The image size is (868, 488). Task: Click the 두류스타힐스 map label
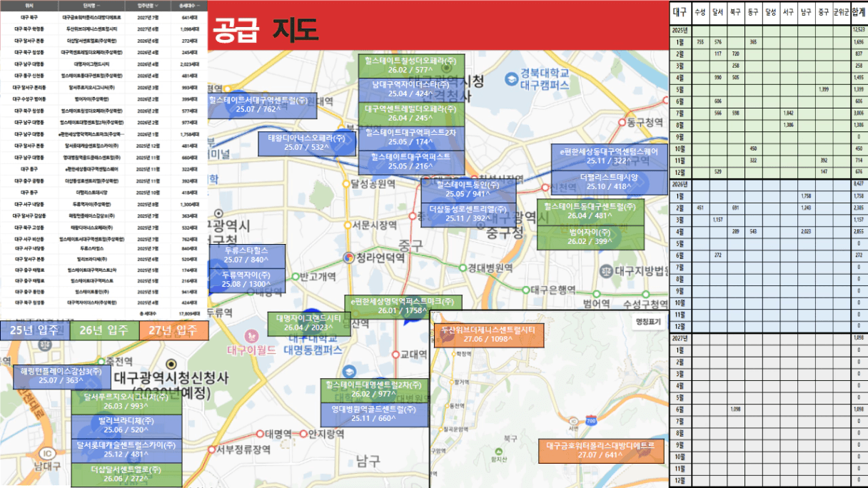coord(247,257)
